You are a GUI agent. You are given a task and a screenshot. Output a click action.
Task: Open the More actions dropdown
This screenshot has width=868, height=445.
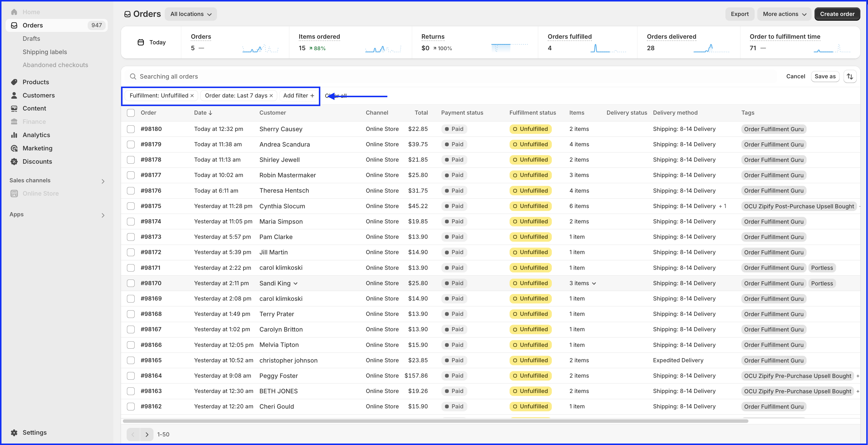pos(784,14)
